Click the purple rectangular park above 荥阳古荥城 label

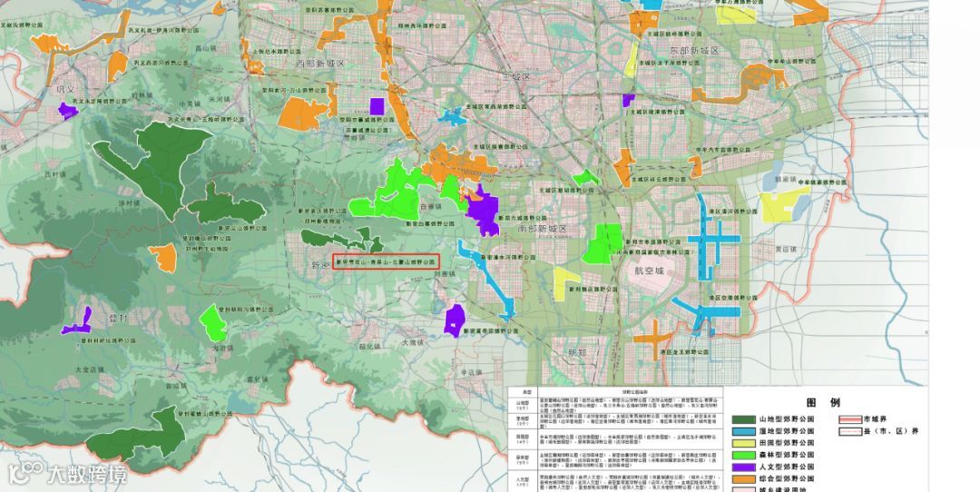(x=377, y=106)
